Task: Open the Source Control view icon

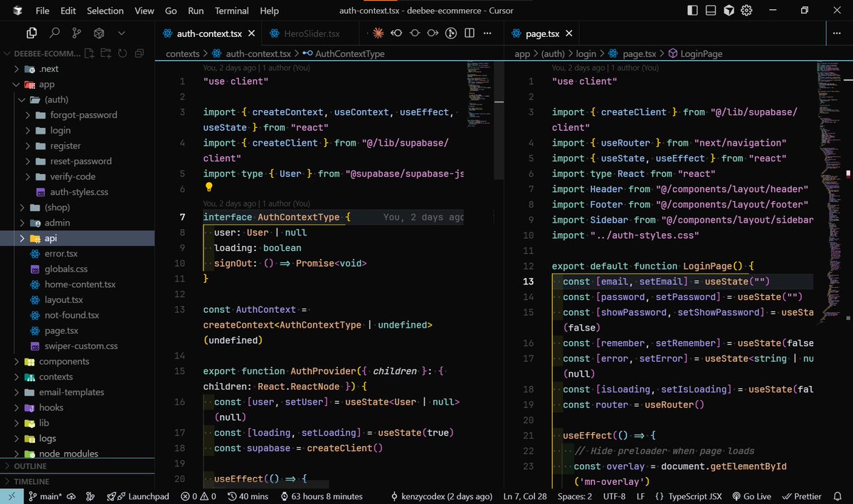Action: coord(77,33)
